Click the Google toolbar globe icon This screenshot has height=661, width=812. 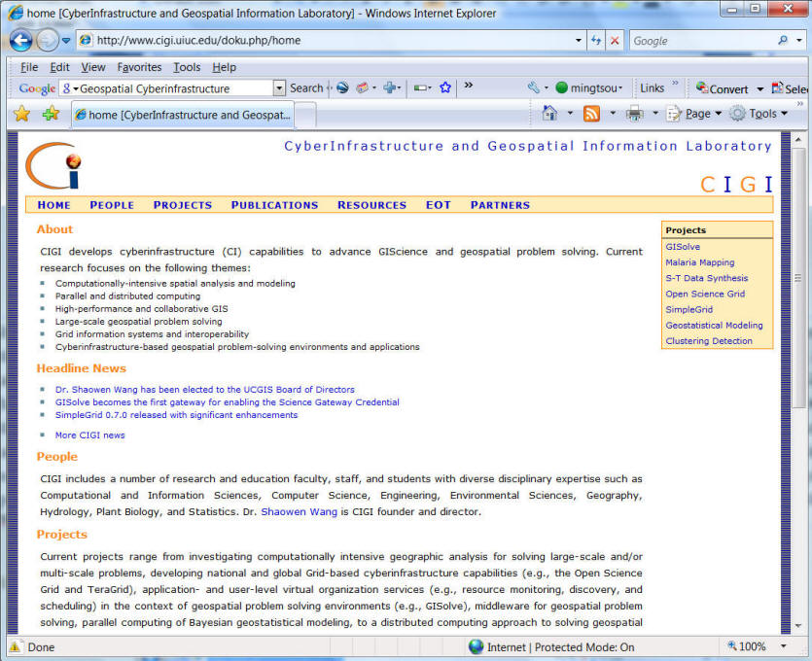(x=342, y=88)
